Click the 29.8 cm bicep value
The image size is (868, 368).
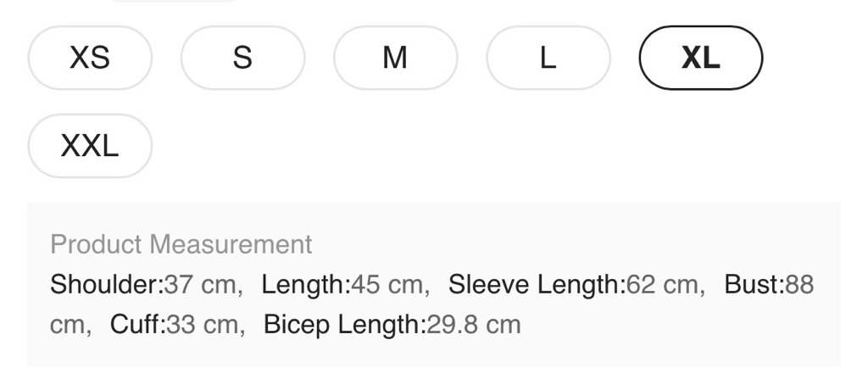[473, 324]
